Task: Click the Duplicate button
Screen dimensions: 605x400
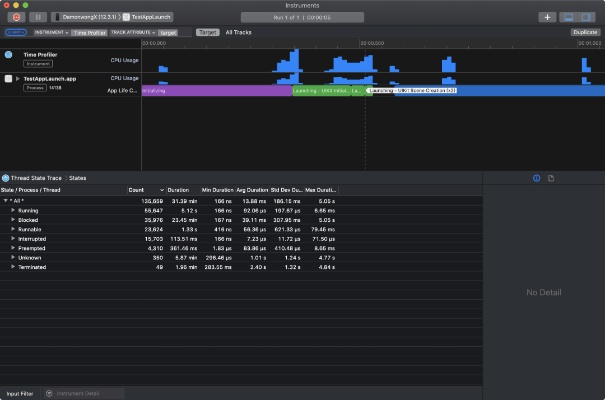Action: pos(584,32)
